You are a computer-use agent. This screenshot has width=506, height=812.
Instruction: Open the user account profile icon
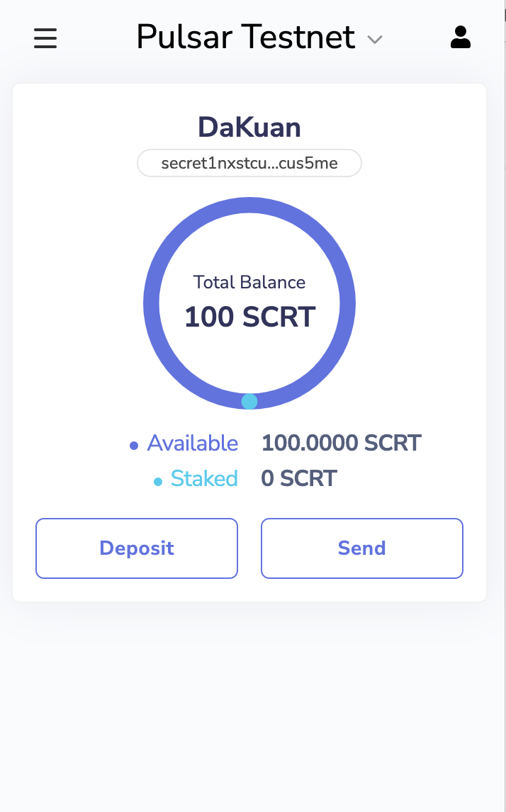tap(461, 38)
